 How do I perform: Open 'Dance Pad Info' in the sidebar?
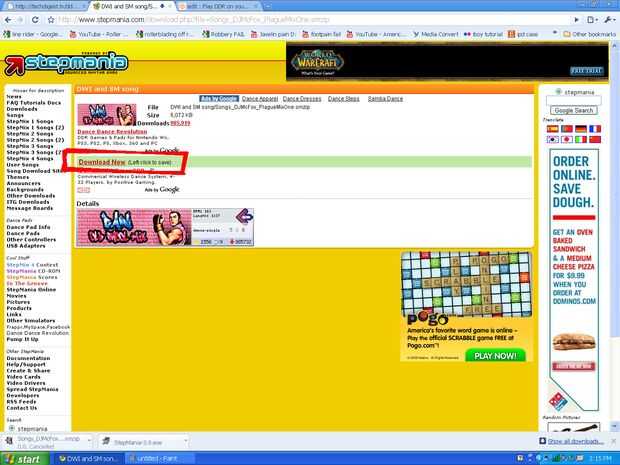(28, 227)
